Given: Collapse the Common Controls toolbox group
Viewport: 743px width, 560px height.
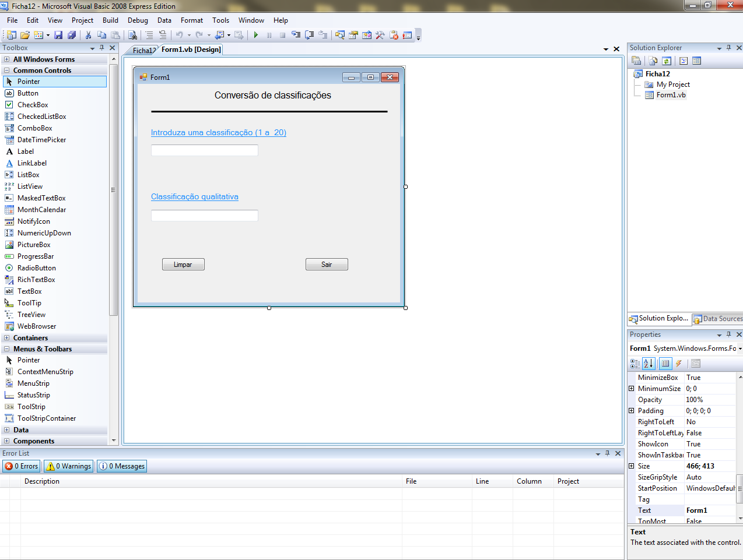Looking at the screenshot, I should [6, 71].
